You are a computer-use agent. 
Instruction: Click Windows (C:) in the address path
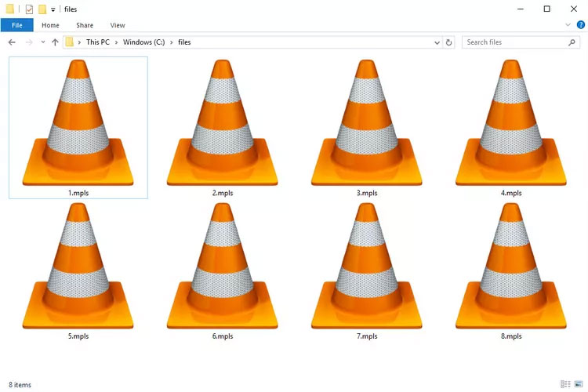click(x=144, y=42)
